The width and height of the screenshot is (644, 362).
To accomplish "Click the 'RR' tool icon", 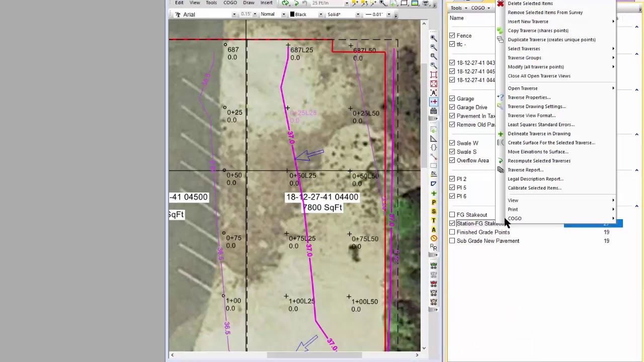I will click(434, 247).
